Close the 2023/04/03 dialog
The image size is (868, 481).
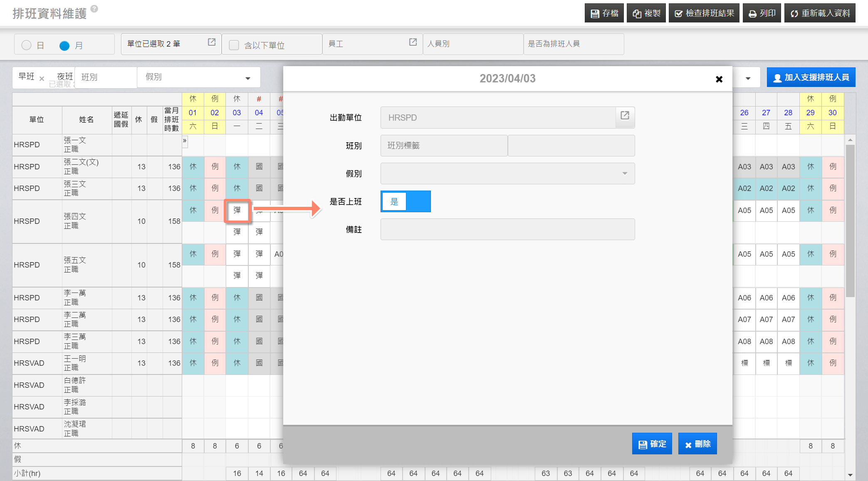point(719,79)
